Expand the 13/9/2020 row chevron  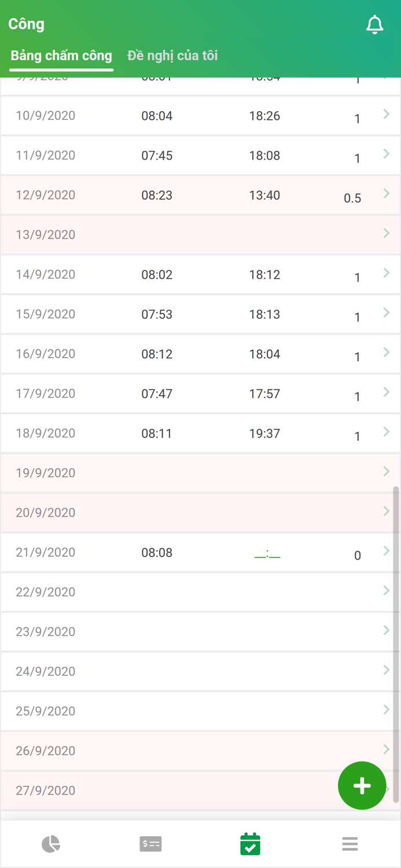tap(386, 233)
